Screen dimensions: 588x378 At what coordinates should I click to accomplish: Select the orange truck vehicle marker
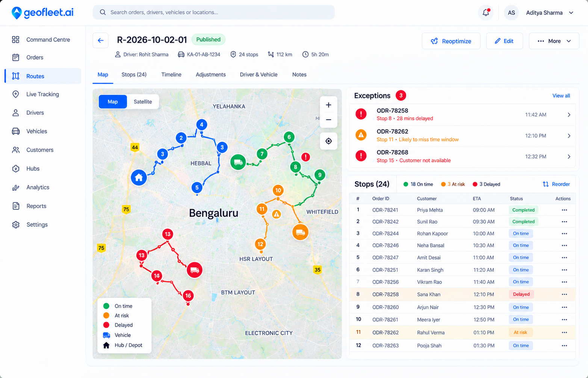tap(300, 232)
